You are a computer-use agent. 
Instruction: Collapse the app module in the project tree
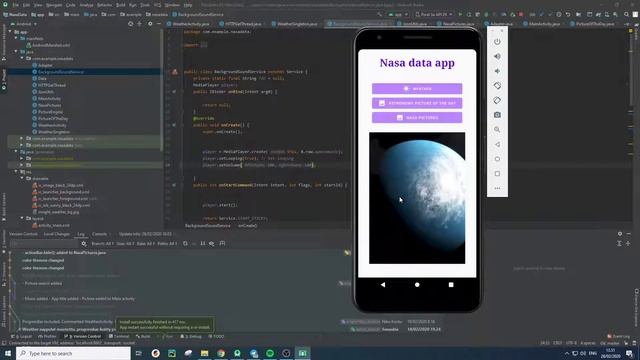point(10,31)
